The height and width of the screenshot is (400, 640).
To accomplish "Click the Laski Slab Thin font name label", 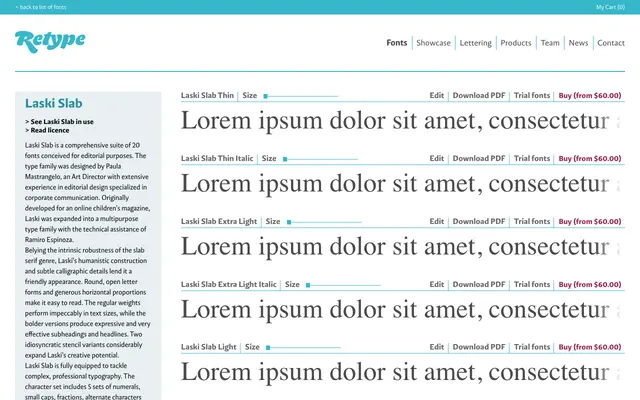I will (x=207, y=96).
